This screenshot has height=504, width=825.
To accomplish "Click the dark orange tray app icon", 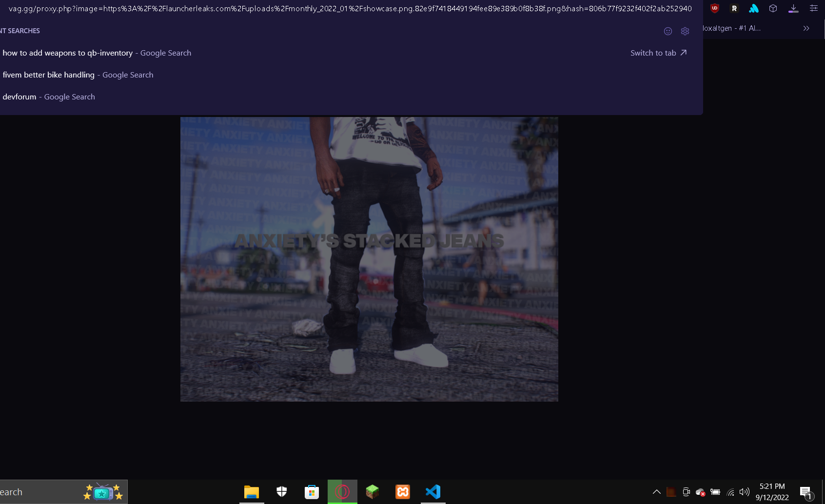I will point(671,492).
